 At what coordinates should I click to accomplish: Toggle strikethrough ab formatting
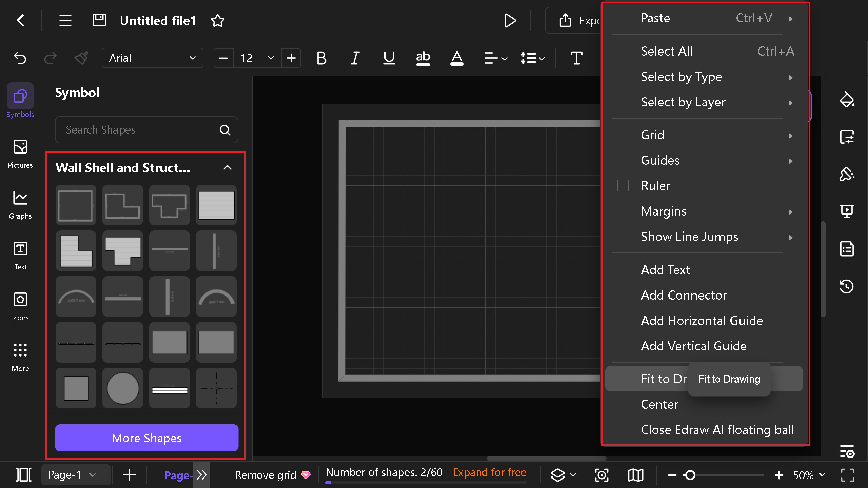coord(423,58)
